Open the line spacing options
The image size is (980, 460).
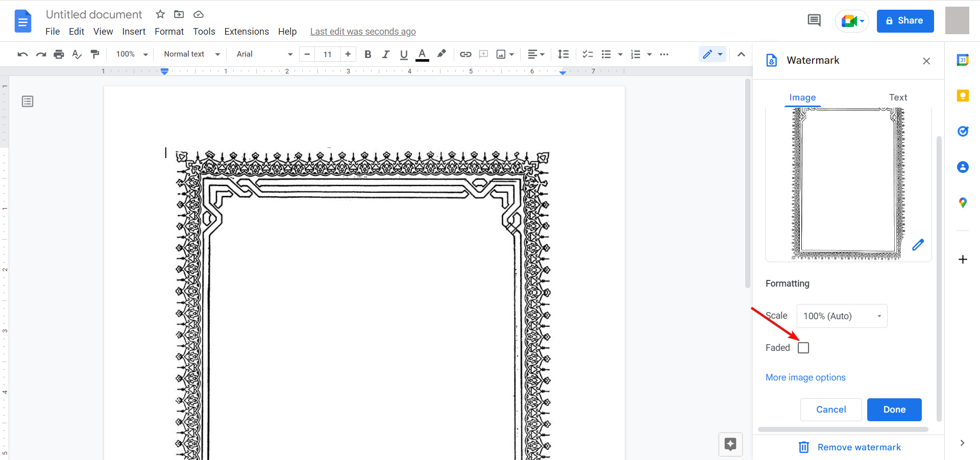click(x=563, y=54)
